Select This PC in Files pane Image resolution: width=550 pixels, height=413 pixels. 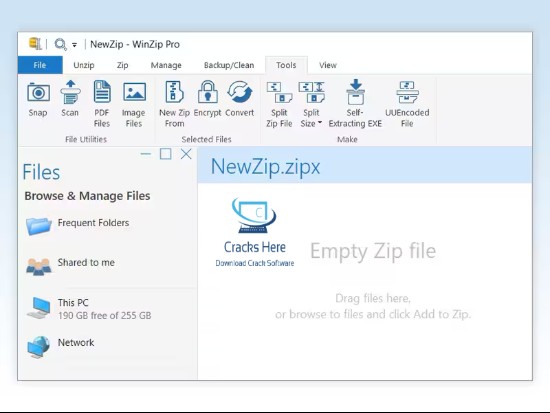(89, 309)
